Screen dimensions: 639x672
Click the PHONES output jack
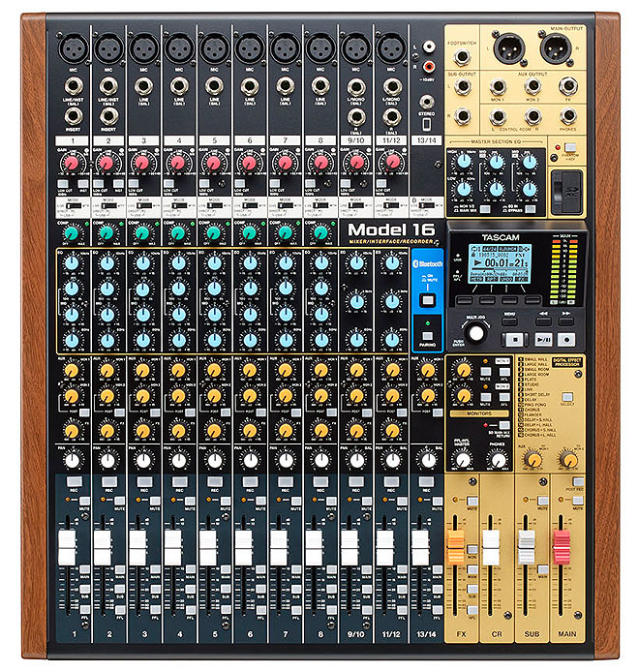(568, 116)
